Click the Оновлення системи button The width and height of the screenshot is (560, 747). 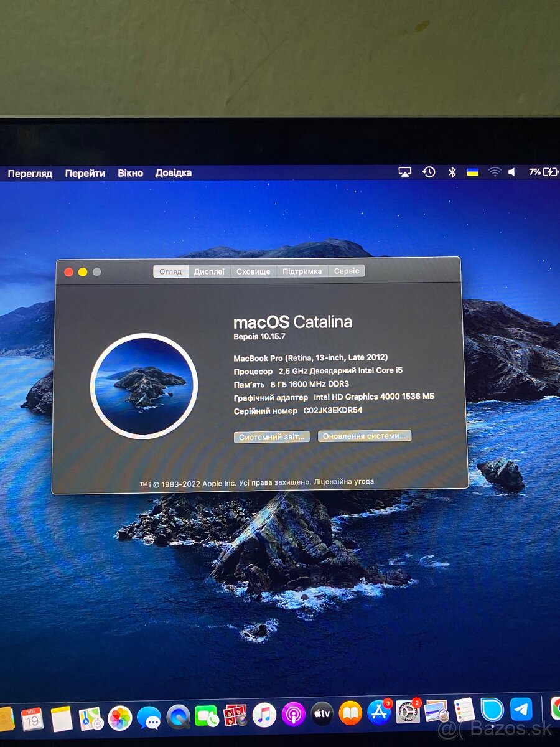point(365,436)
